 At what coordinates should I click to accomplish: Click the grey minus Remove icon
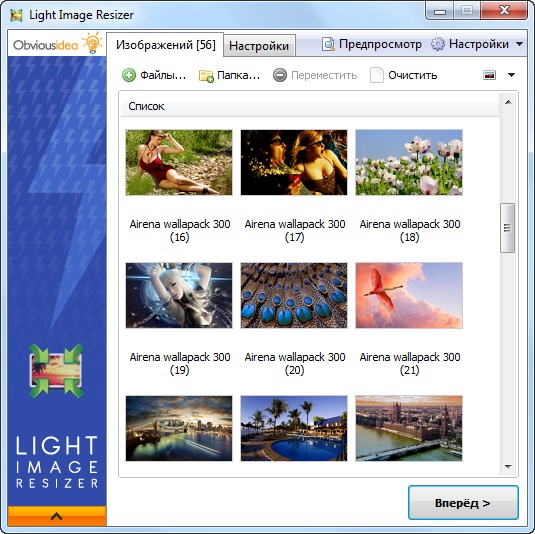280,75
